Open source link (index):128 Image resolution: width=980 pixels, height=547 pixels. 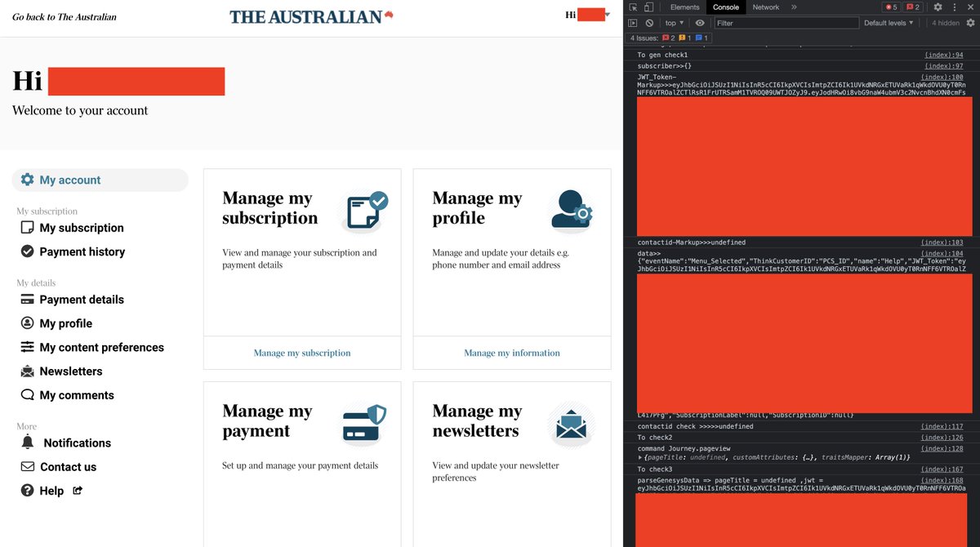[x=943, y=448]
